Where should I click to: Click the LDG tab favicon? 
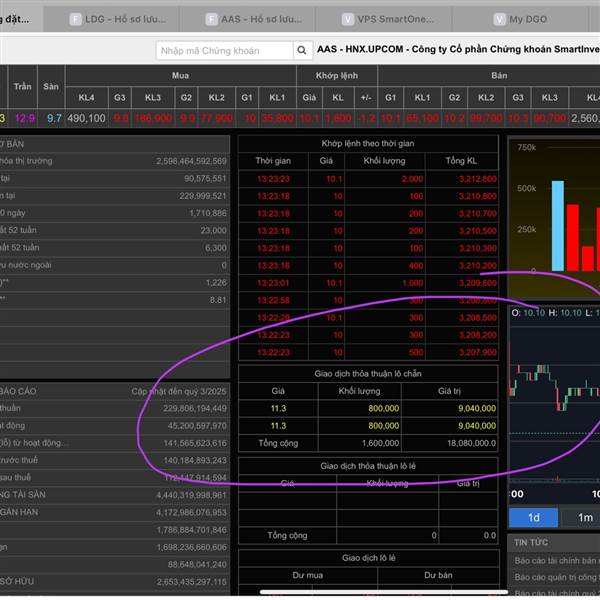click(75, 19)
